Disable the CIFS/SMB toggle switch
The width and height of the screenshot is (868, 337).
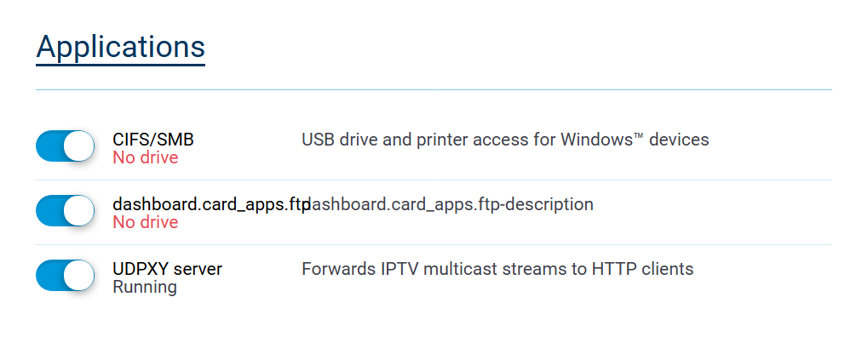click(66, 146)
